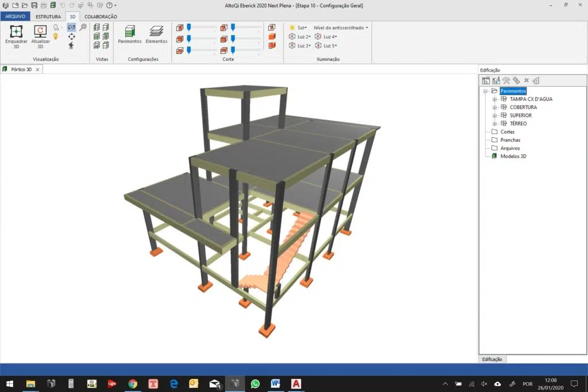
Task: Open Nível do antisserrilhado dropdown
Action: pos(341,27)
